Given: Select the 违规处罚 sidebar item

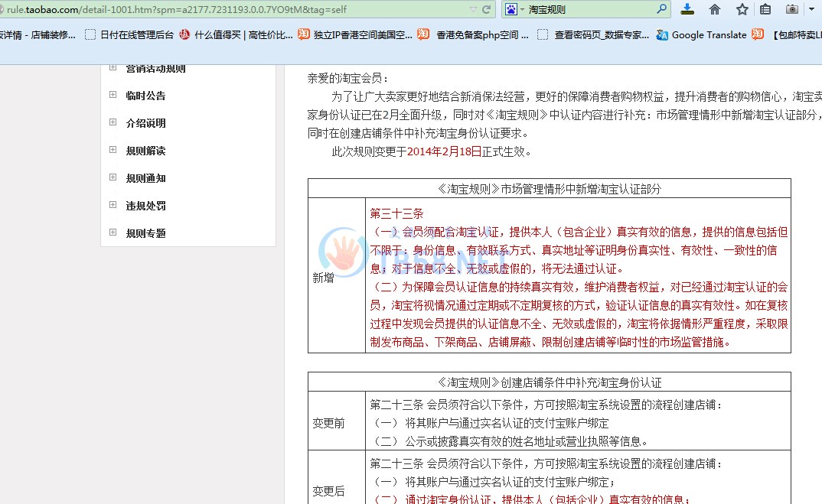Looking at the screenshot, I should pos(145,206).
